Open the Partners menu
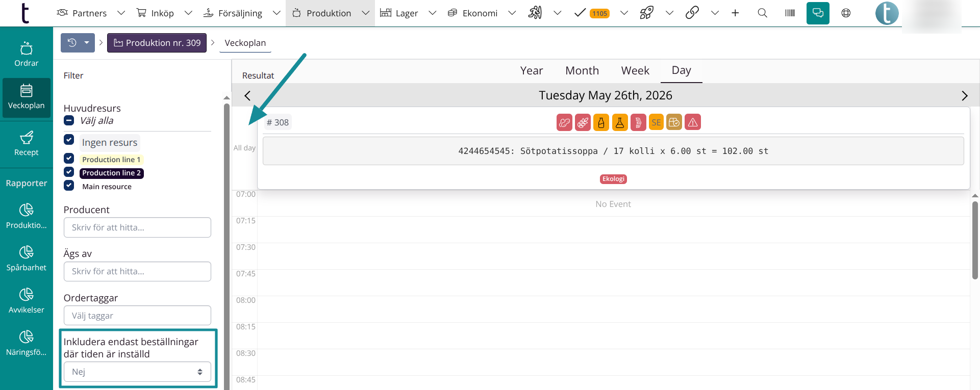Screen dimensions: 980x390 [x=82, y=13]
